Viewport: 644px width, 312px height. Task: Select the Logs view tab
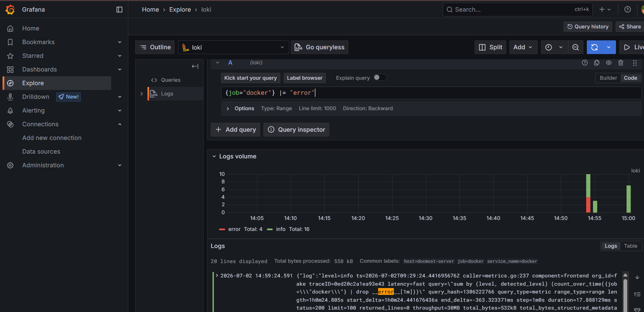click(x=610, y=246)
